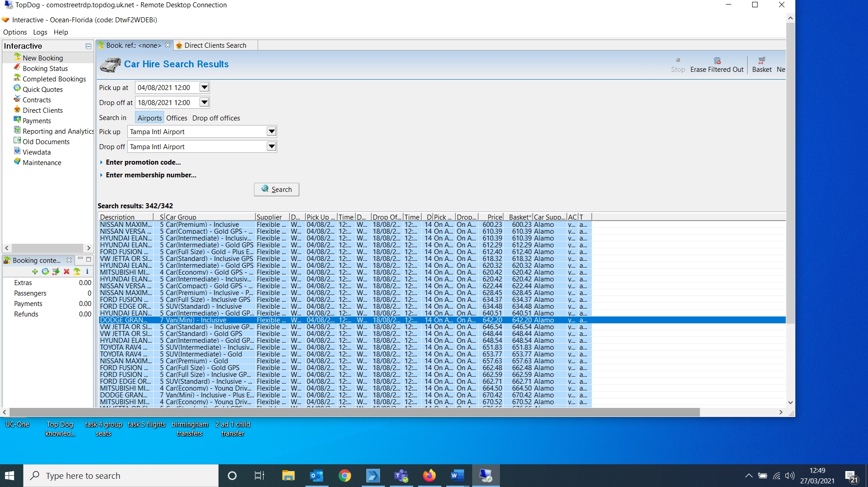Viewport: 868px width, 487px height.
Task: Click the green plus icon in Booking context
Action: tap(35, 271)
